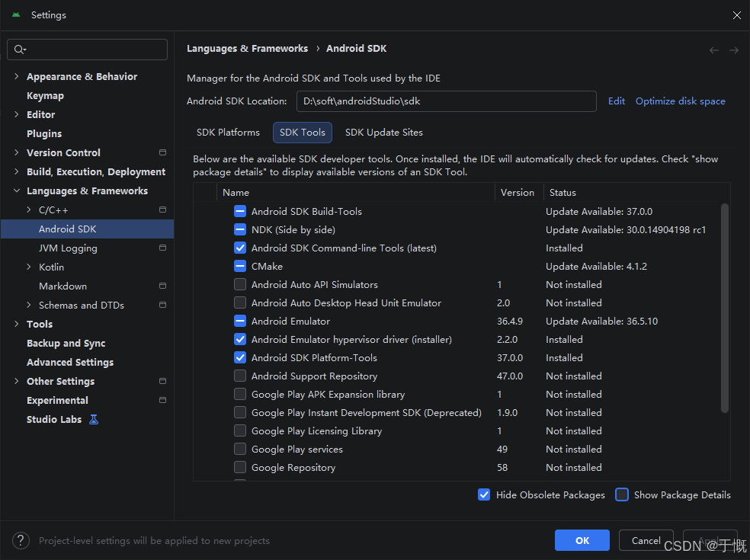Click project-level icon next to Experimental
The height and width of the screenshot is (560, 750).
point(162,400)
